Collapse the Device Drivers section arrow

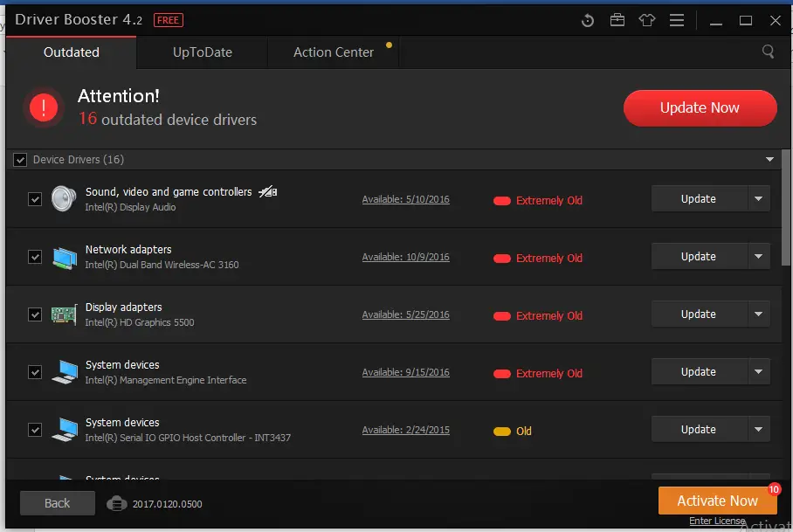(x=769, y=160)
